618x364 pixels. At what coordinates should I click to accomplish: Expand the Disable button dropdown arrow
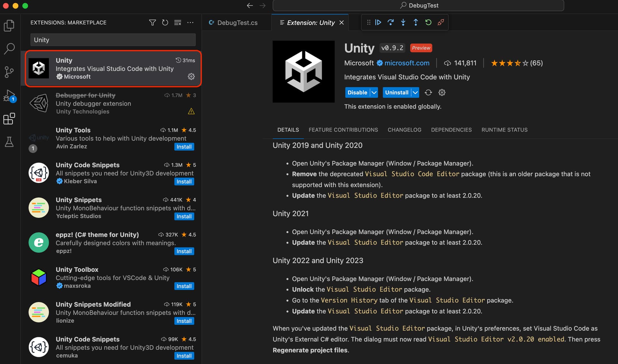pos(374,93)
